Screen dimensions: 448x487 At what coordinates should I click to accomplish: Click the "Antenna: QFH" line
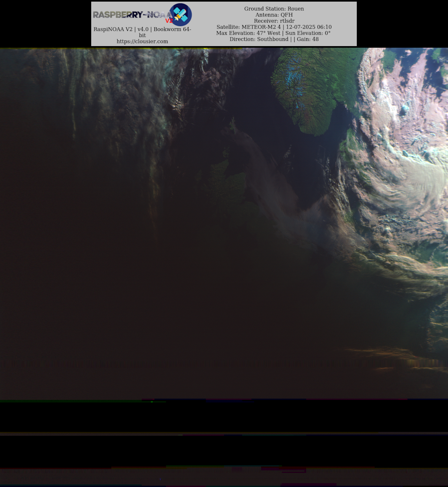pyautogui.click(x=274, y=15)
